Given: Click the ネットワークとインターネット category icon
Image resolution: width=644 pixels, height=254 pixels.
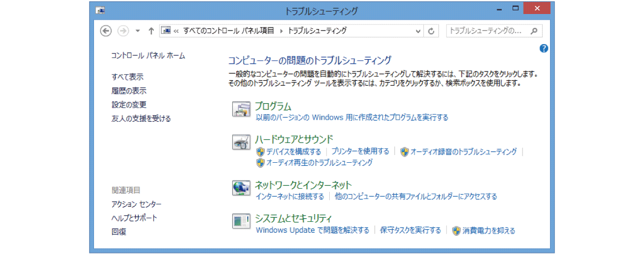Looking at the screenshot, I should click(x=242, y=188).
